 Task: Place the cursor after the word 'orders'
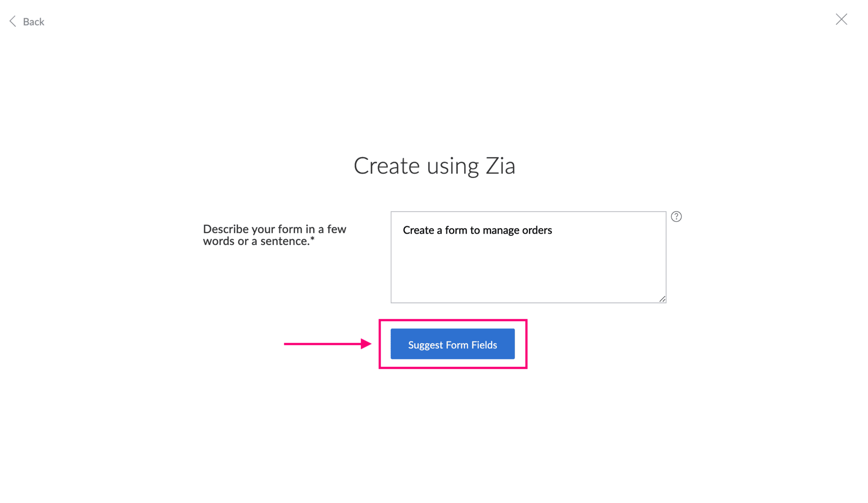tap(552, 230)
